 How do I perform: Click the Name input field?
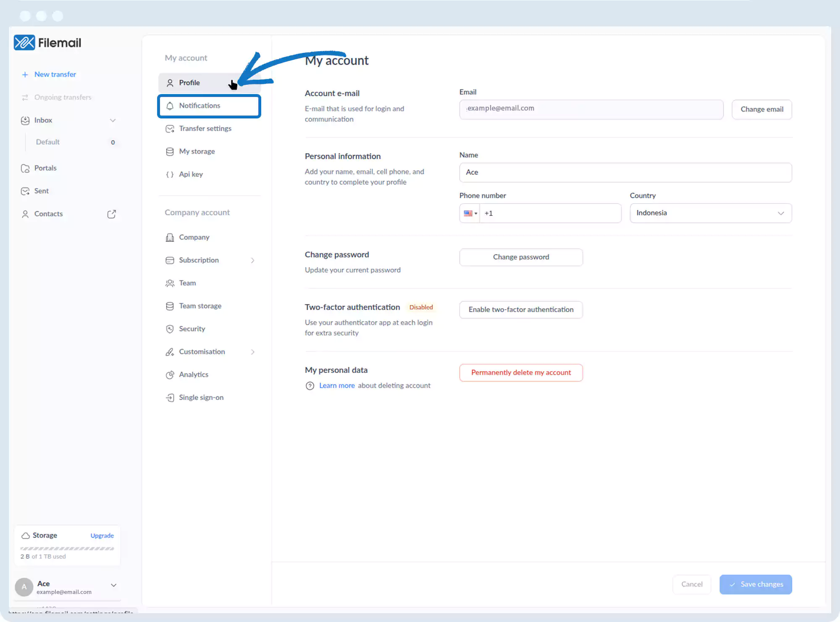coord(625,173)
